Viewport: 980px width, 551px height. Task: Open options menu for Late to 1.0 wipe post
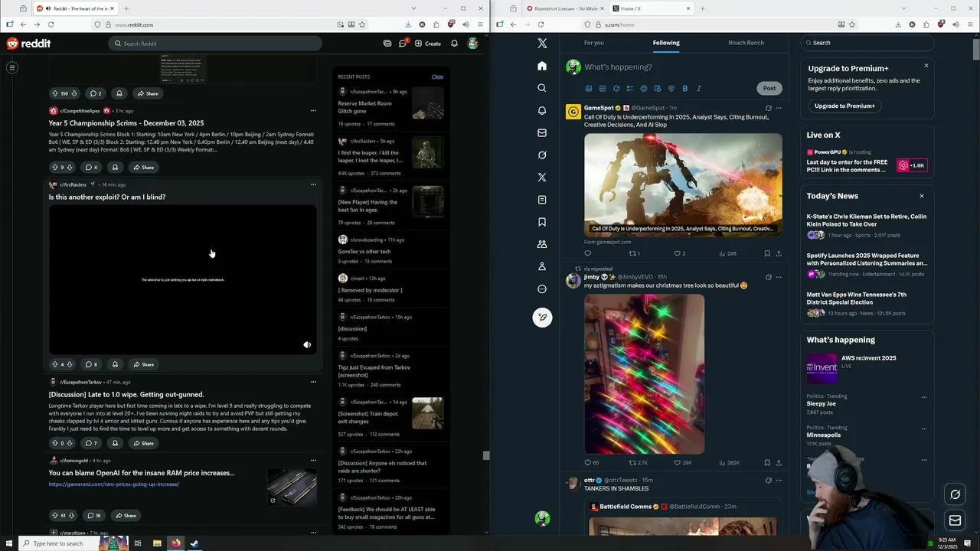click(313, 382)
